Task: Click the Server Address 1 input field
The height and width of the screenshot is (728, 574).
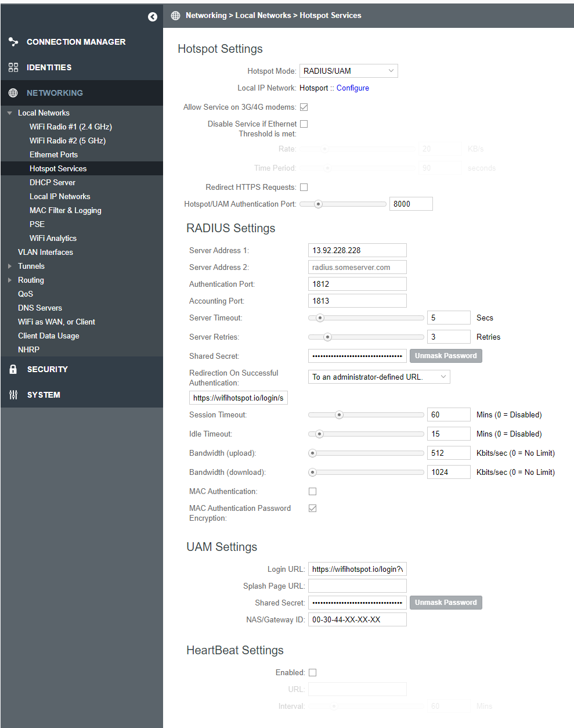Action: click(x=357, y=250)
